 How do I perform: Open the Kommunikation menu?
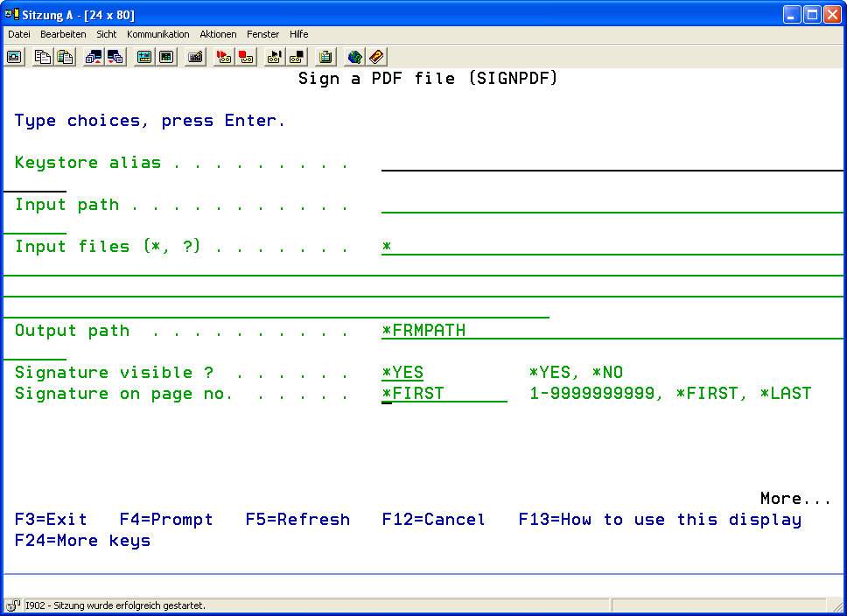[x=157, y=34]
